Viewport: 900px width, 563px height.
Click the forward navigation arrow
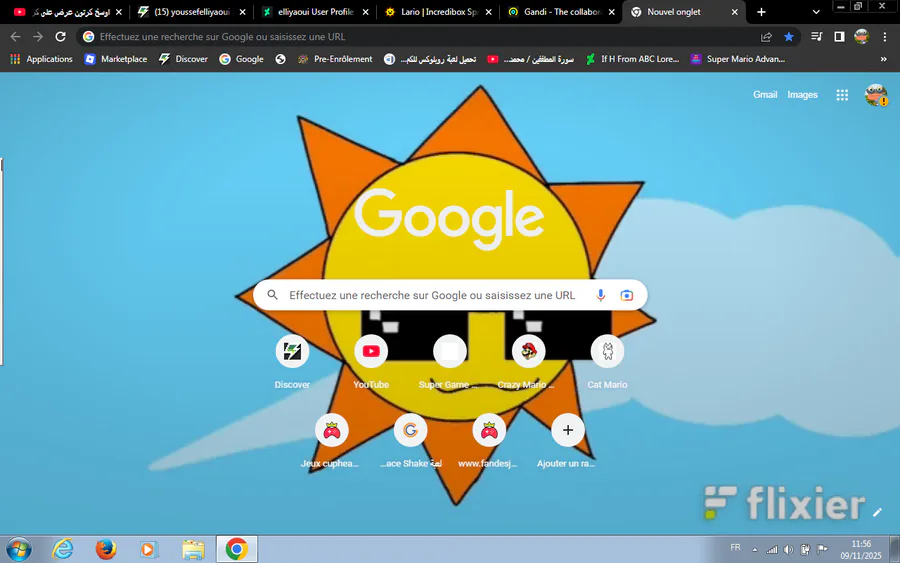(x=38, y=37)
